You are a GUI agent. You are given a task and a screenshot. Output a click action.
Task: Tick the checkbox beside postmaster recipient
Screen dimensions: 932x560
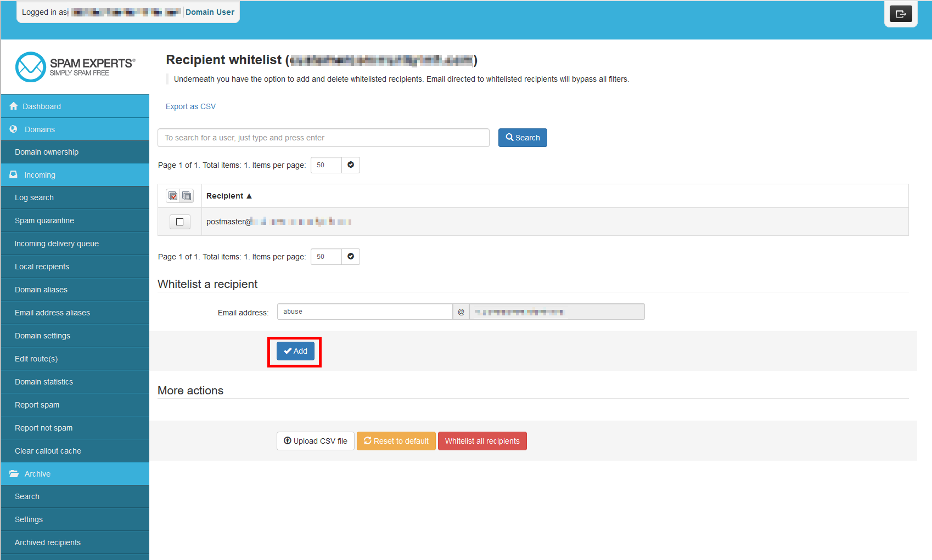[x=179, y=222]
